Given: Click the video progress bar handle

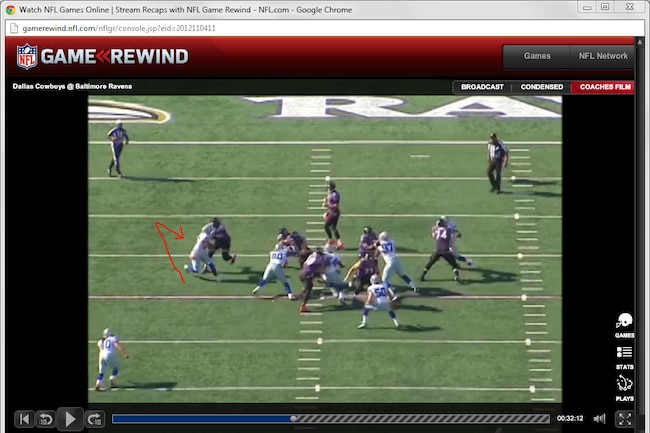Looking at the screenshot, I should (293, 418).
